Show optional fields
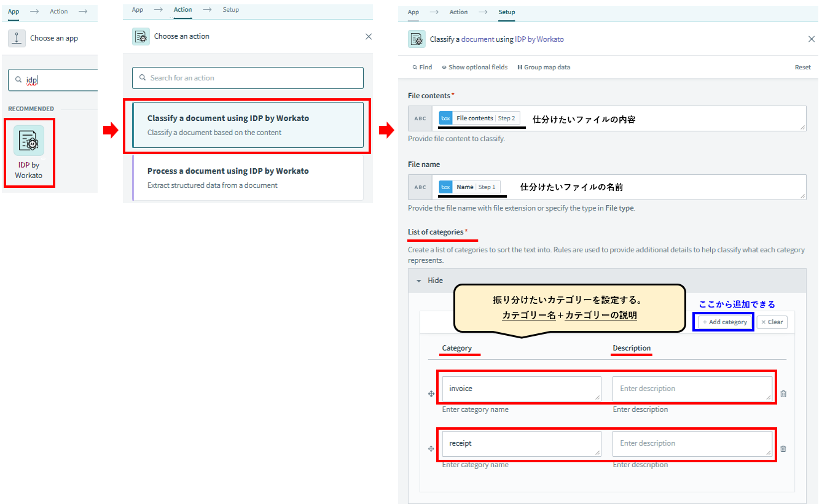The image size is (822, 504). (474, 67)
